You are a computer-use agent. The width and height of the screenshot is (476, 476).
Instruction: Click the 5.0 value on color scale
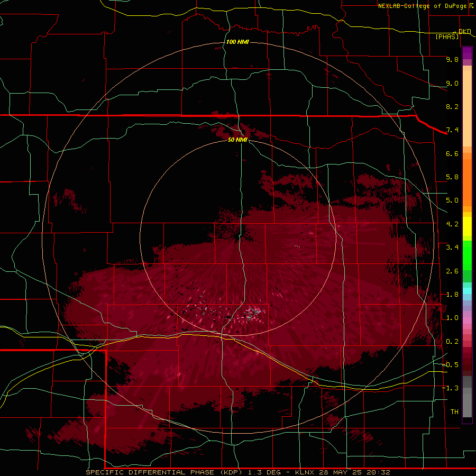452,200
